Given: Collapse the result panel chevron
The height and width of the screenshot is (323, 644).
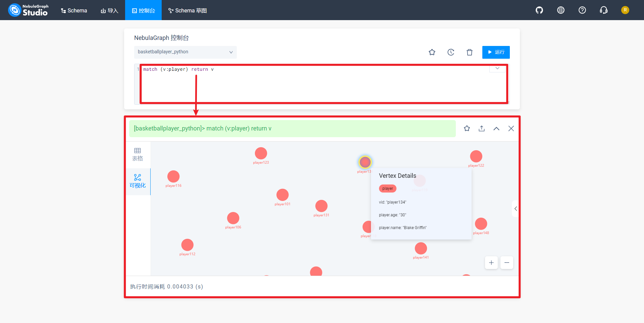Looking at the screenshot, I should point(496,128).
